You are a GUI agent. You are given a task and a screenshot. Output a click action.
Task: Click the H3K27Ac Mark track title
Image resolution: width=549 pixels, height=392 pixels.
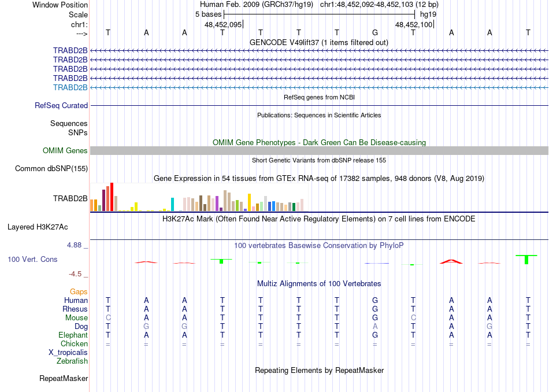click(318, 219)
